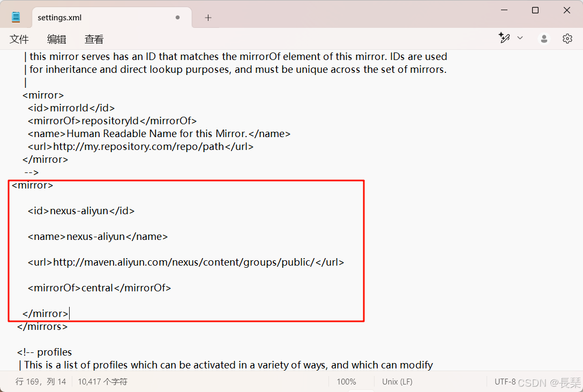Open the 查看 menu

[x=94, y=39]
